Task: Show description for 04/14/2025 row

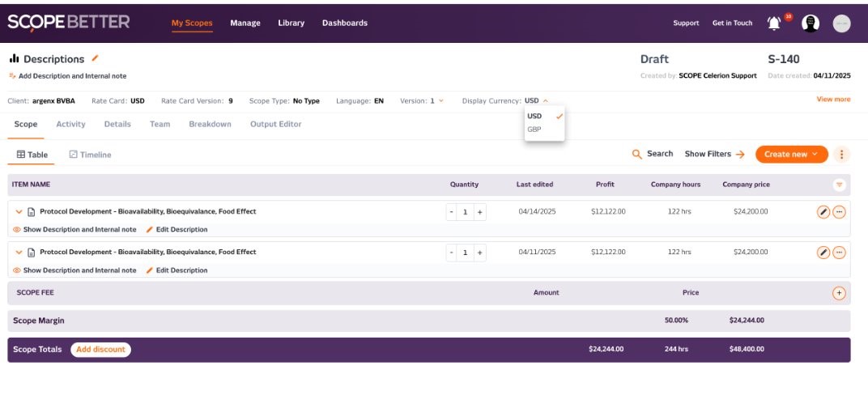Action: pos(74,229)
